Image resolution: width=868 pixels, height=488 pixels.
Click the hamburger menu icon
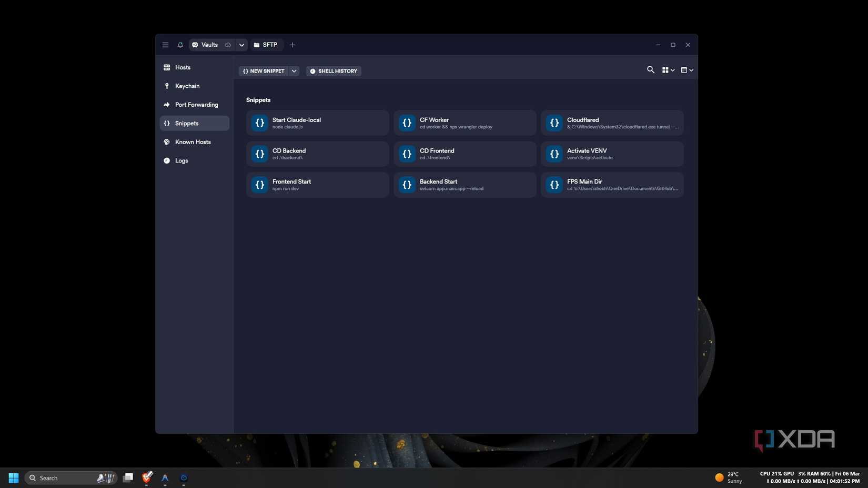pos(165,45)
